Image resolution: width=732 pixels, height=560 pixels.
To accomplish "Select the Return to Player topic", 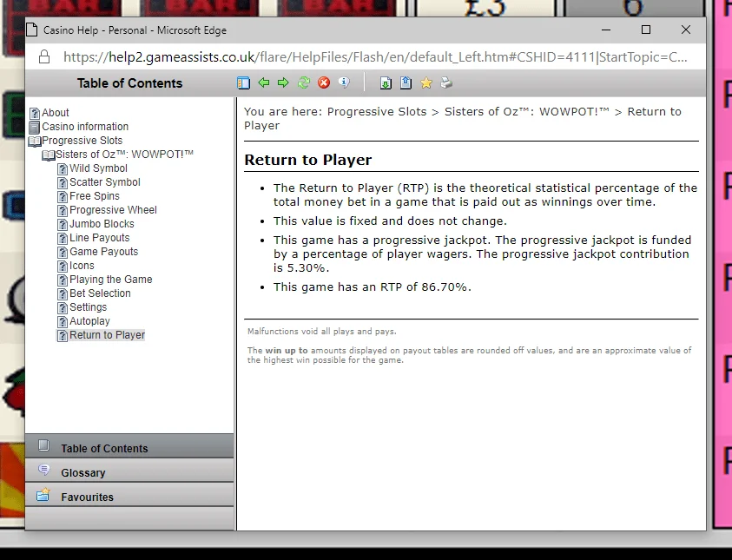I will click(x=108, y=335).
